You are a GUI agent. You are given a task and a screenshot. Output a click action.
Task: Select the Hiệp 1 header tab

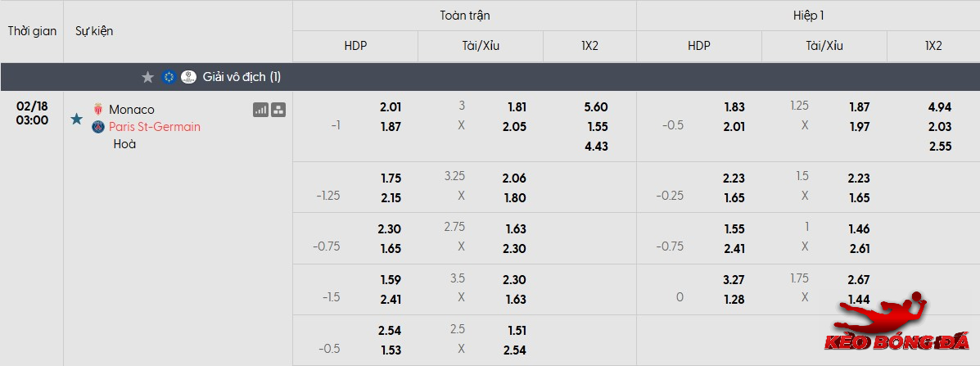point(808,16)
